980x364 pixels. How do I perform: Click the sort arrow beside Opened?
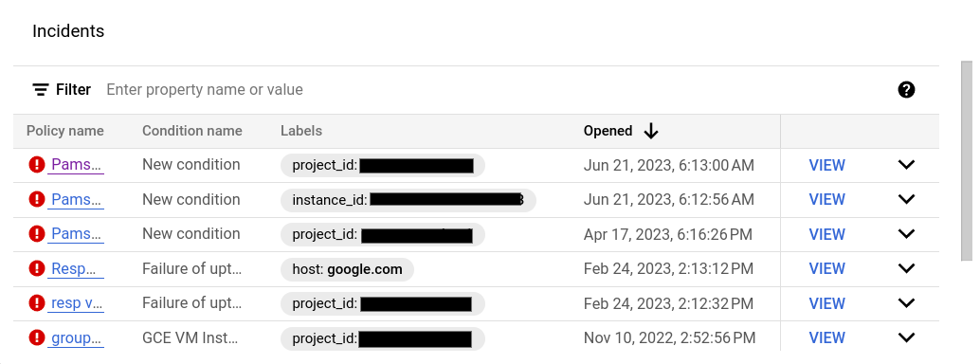650,131
